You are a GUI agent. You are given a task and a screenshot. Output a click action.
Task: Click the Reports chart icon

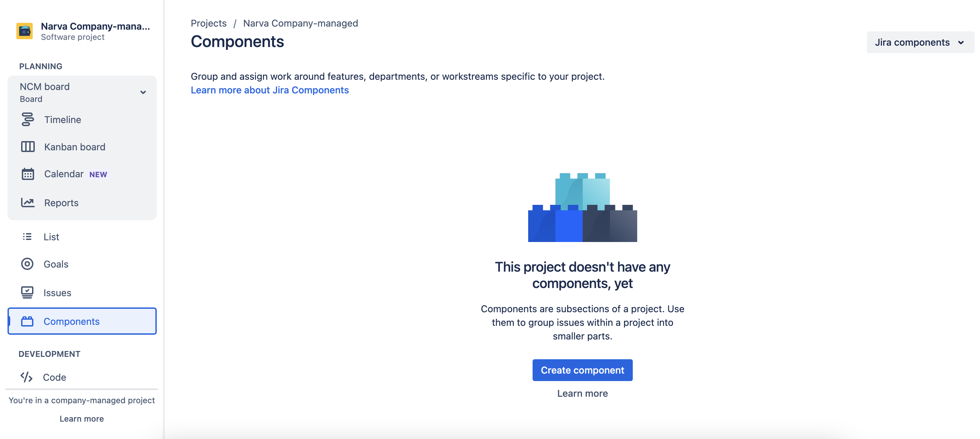[27, 203]
